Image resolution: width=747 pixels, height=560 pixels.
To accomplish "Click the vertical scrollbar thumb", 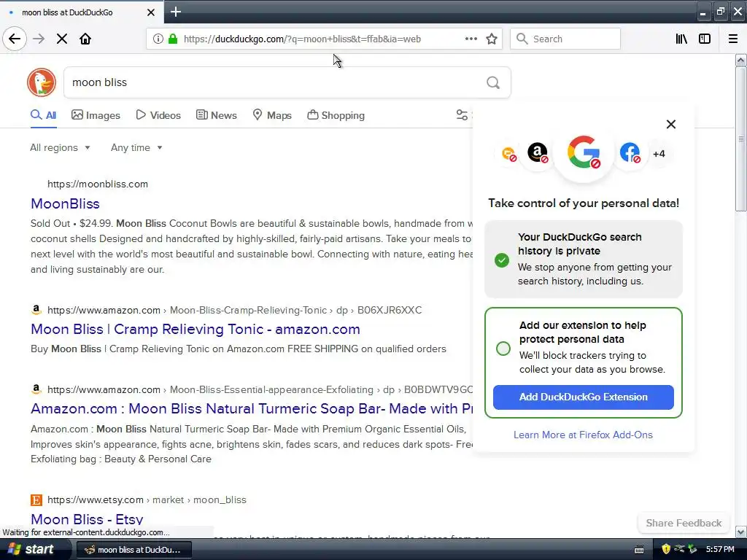I will pyautogui.click(x=740, y=139).
